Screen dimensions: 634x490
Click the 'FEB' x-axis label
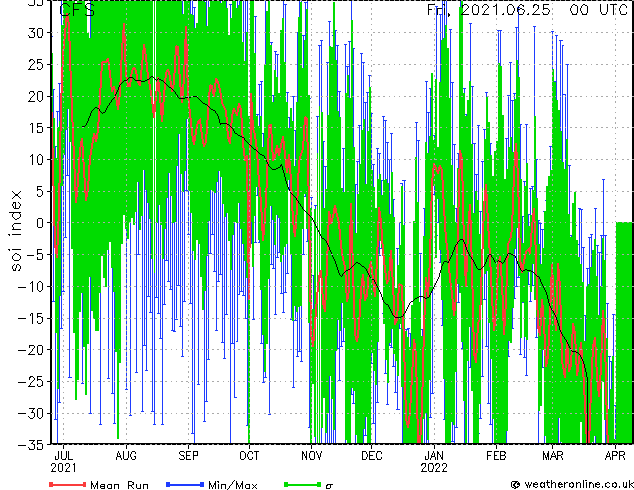click(496, 456)
